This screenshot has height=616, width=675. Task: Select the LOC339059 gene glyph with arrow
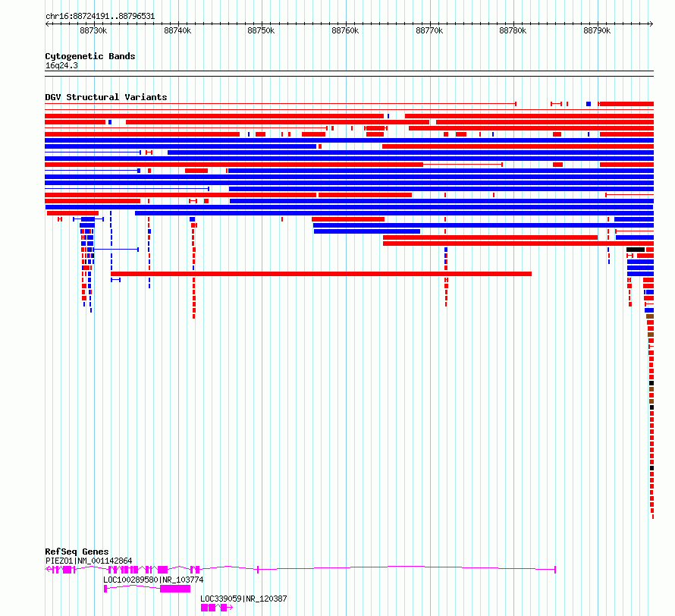217,608
